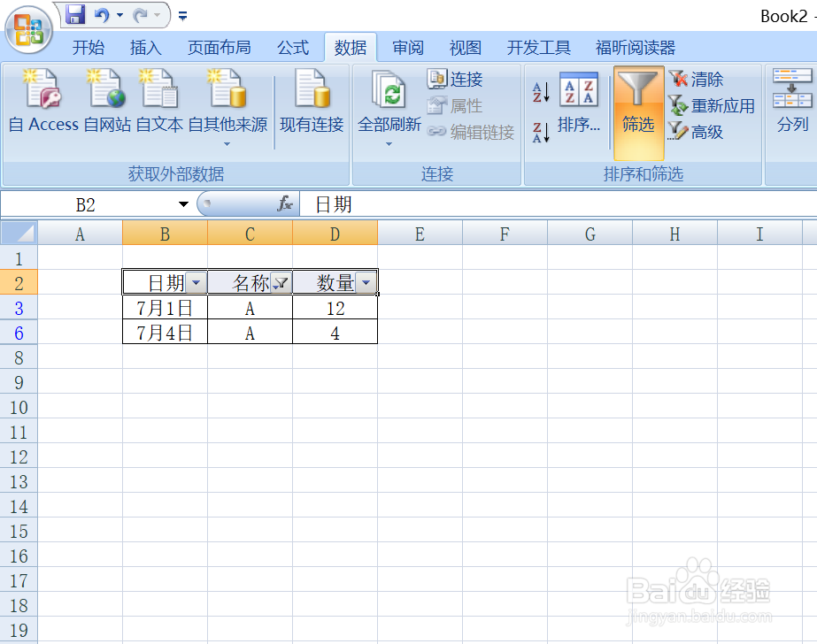Click the 属性 button
The image size is (817, 644).
coord(455,105)
